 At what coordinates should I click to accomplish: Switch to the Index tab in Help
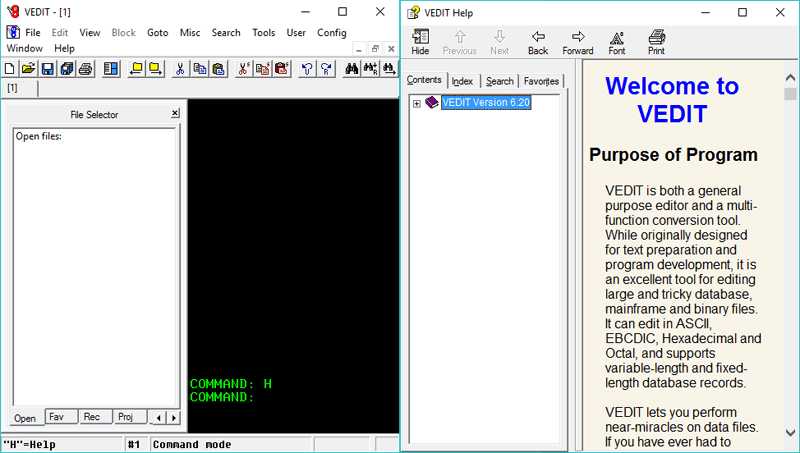(x=462, y=81)
